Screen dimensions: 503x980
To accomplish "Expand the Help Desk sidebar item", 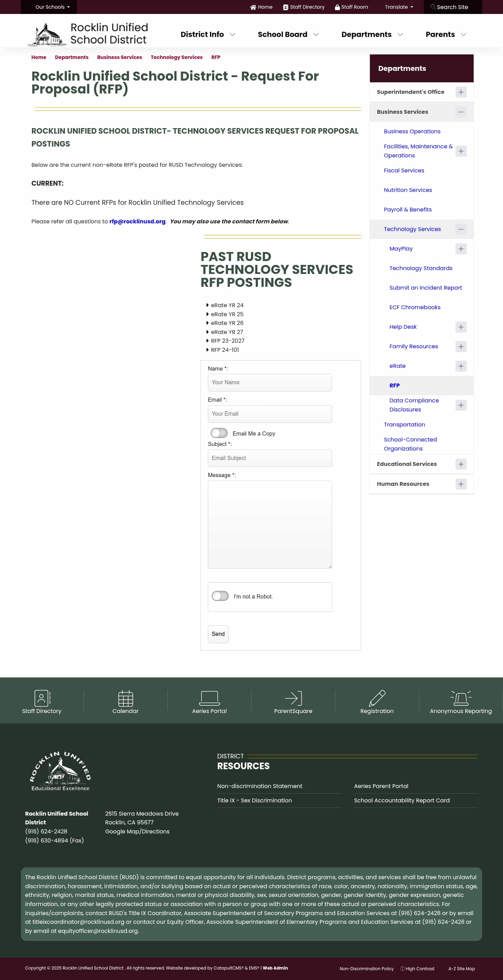I will 460,327.
